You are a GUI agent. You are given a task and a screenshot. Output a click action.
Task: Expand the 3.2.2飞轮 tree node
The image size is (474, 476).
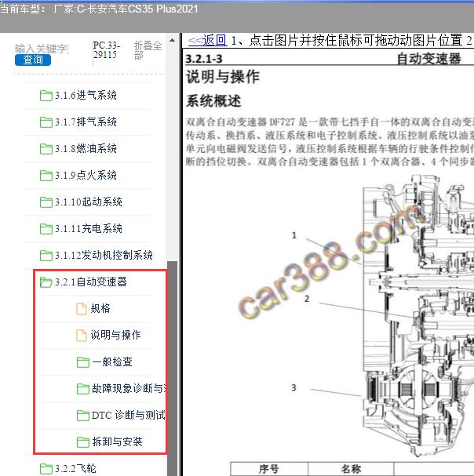tap(75, 469)
